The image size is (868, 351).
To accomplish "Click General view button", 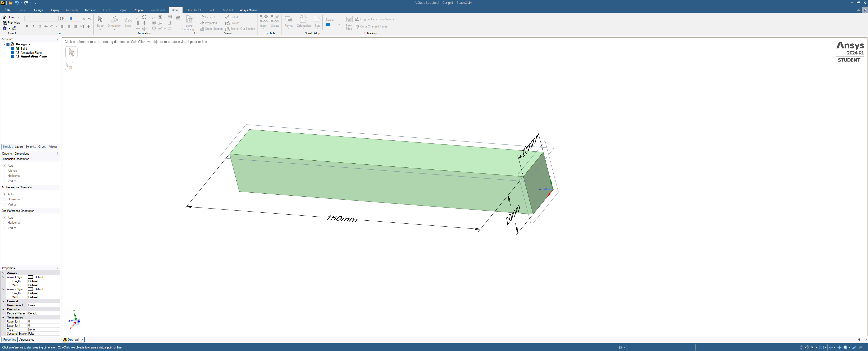I will click(208, 17).
